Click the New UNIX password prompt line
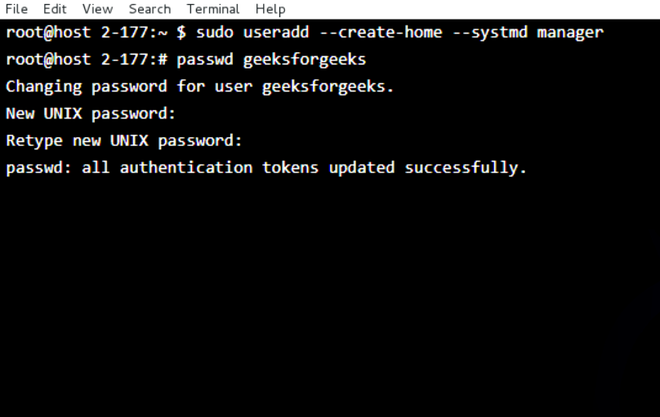660x417 pixels. click(90, 114)
